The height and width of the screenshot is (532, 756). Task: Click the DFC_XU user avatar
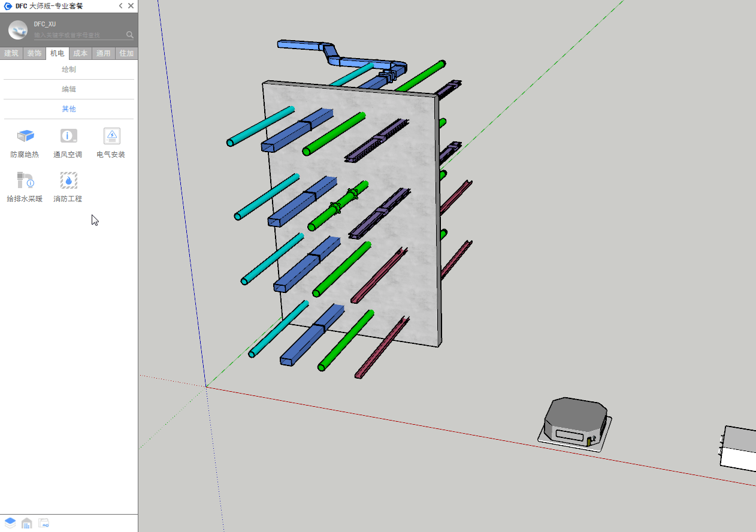click(18, 29)
